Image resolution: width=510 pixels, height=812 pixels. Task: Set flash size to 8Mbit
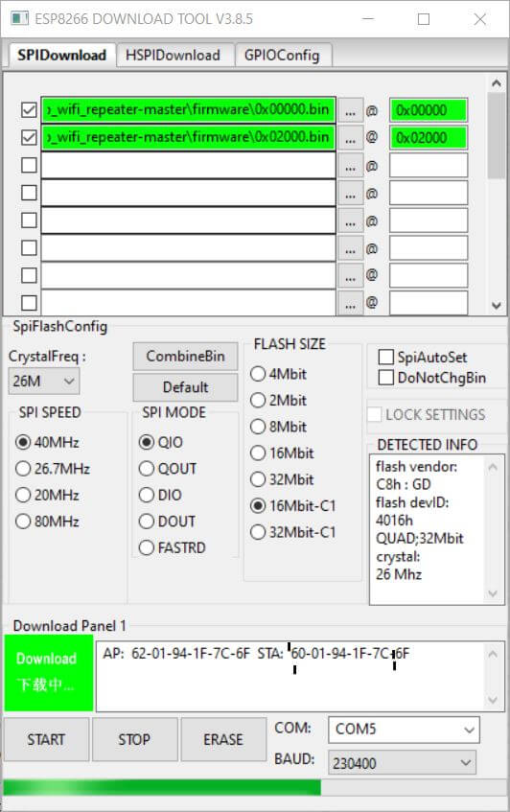279,427
